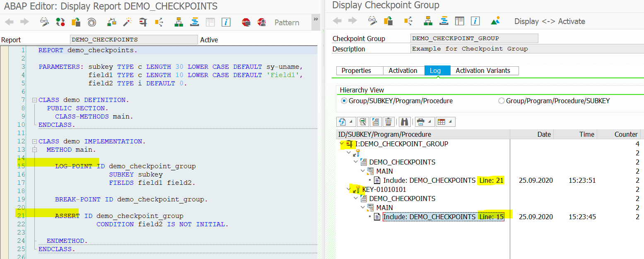Click the mountain icon beside Display <-> Activate
Image resolution: width=644 pixels, height=259 pixels.
click(x=495, y=21)
